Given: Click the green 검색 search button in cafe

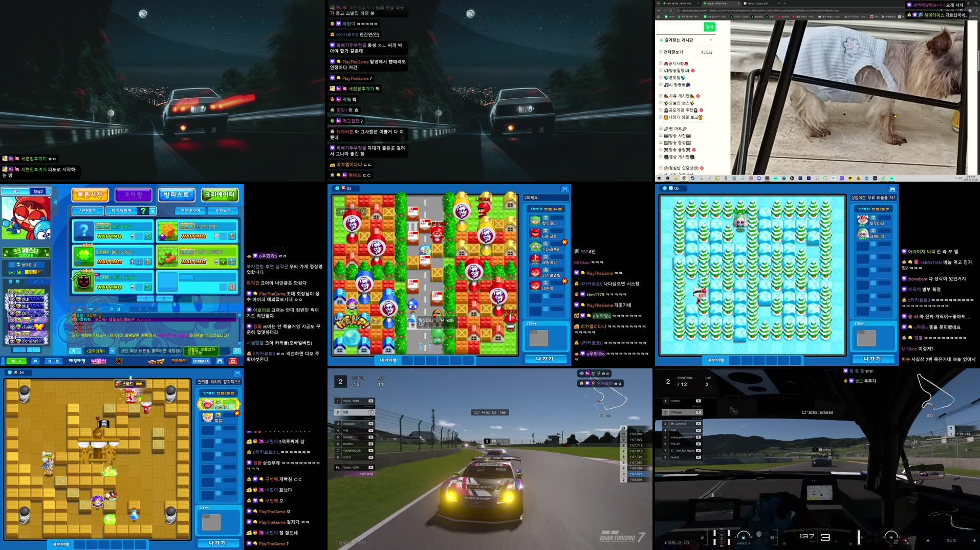Looking at the screenshot, I should click(x=709, y=27).
